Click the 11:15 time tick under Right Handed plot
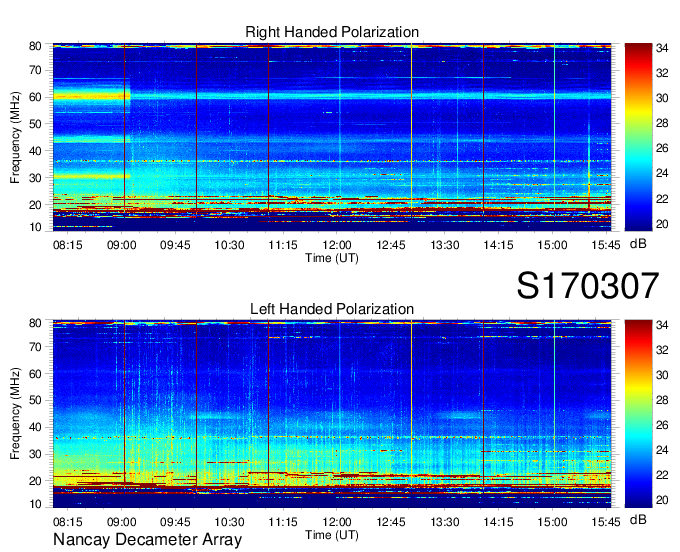 [x=283, y=245]
